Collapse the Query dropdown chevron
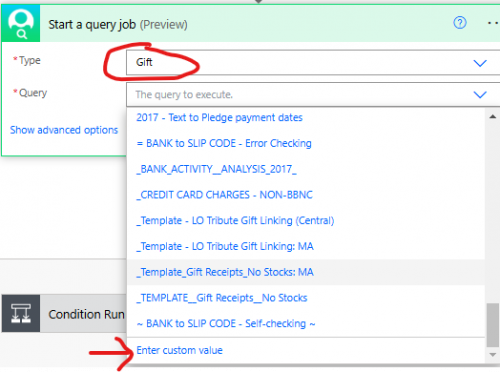 (x=480, y=95)
